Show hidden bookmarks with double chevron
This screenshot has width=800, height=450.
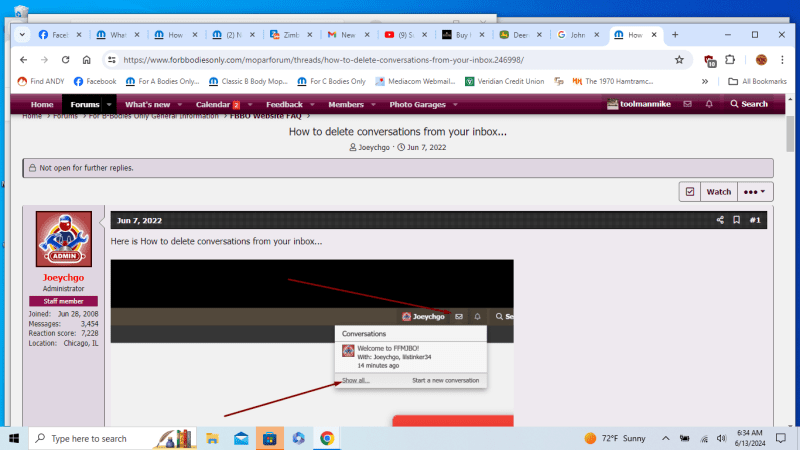[x=705, y=81]
